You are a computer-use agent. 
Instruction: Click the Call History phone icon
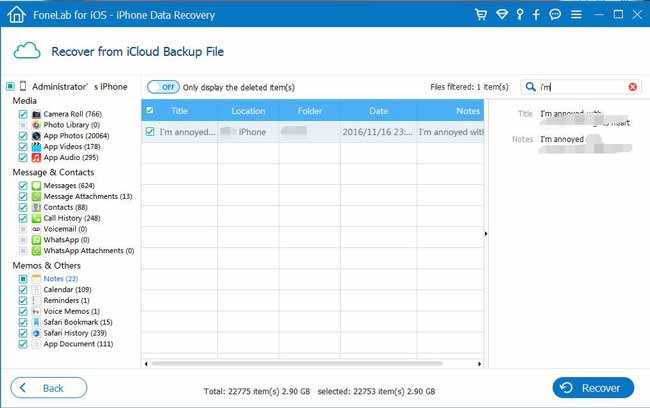pyautogui.click(x=36, y=218)
